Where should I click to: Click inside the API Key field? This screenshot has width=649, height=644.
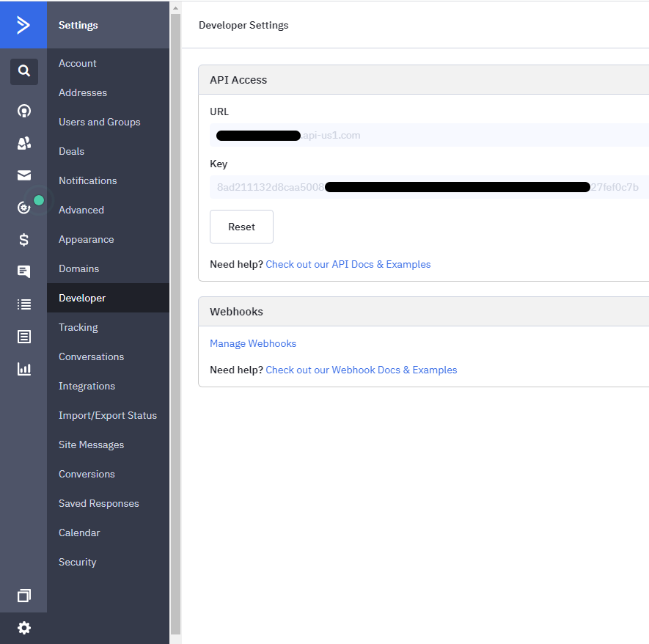click(x=428, y=187)
